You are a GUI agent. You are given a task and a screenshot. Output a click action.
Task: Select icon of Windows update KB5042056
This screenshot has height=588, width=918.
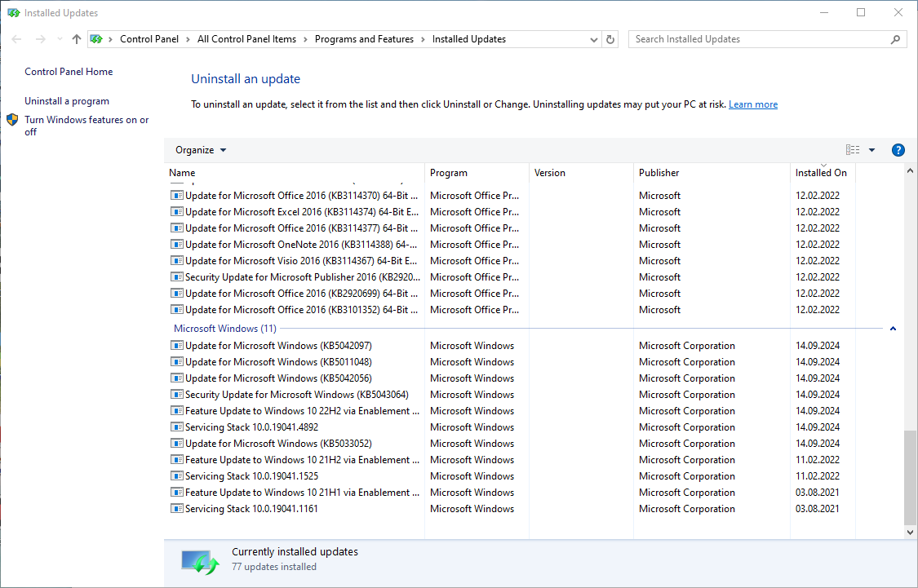[x=177, y=378]
